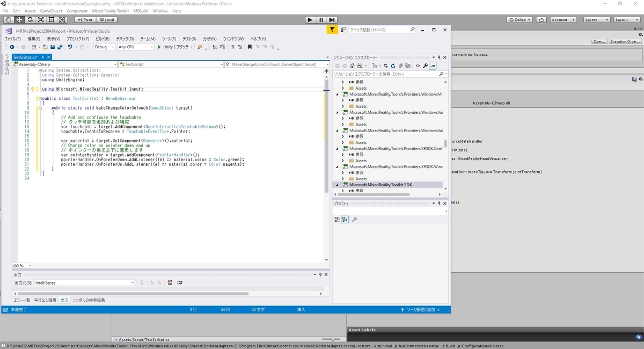The height and width of the screenshot is (349, 644).
Task: Pause the Unity player
Action: 321,20
